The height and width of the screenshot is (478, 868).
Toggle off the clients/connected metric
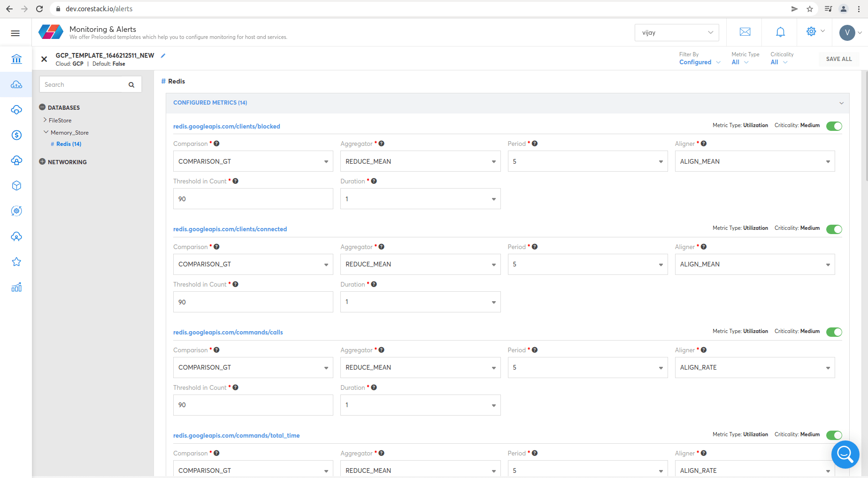pyautogui.click(x=834, y=229)
